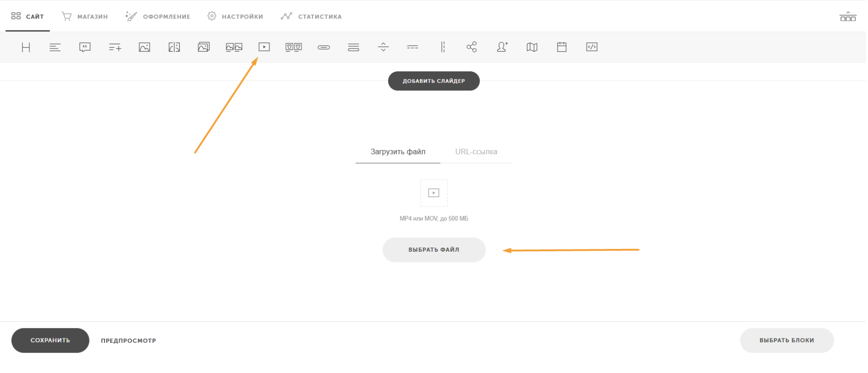Insert a text paragraph block
This screenshot has height=373, width=868.
click(x=55, y=47)
